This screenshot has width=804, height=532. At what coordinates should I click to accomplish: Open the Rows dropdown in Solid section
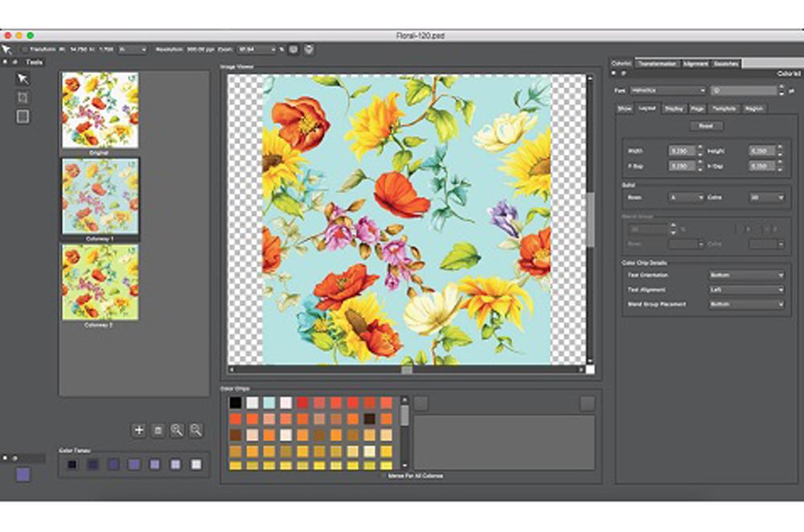click(x=686, y=198)
